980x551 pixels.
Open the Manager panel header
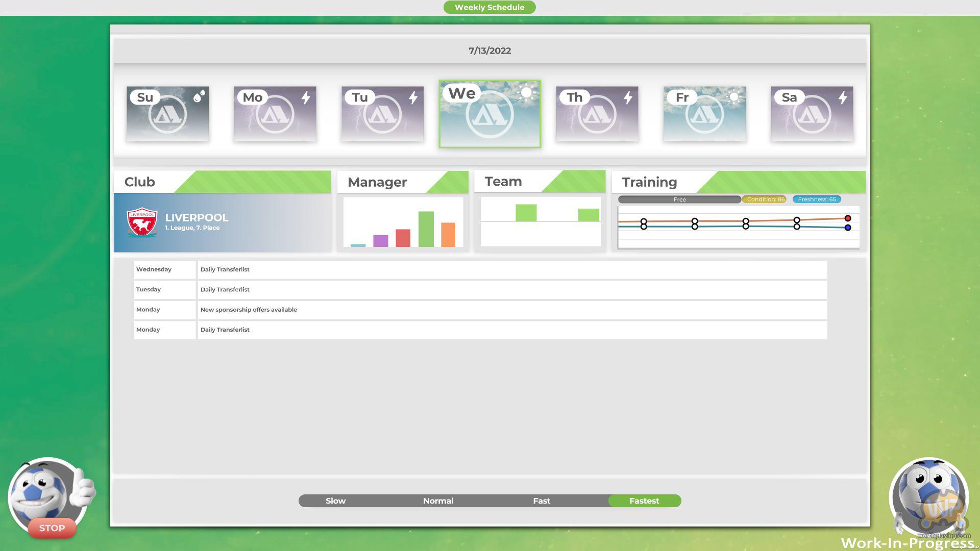[x=377, y=182]
